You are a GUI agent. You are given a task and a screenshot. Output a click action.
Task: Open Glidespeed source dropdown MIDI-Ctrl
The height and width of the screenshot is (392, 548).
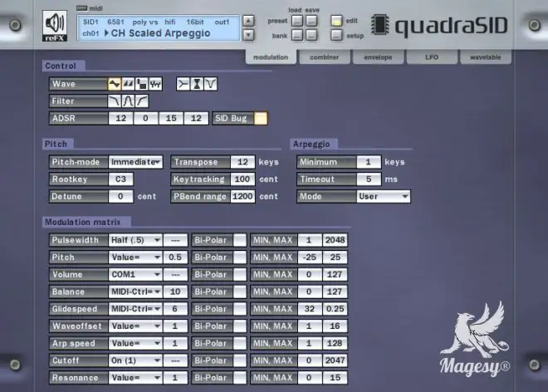click(x=135, y=309)
